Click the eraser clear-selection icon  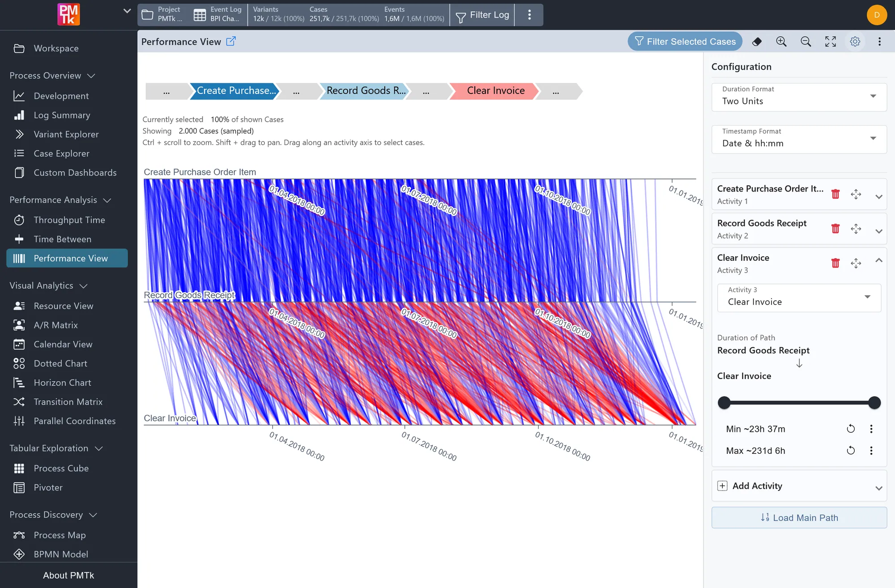[x=757, y=42]
